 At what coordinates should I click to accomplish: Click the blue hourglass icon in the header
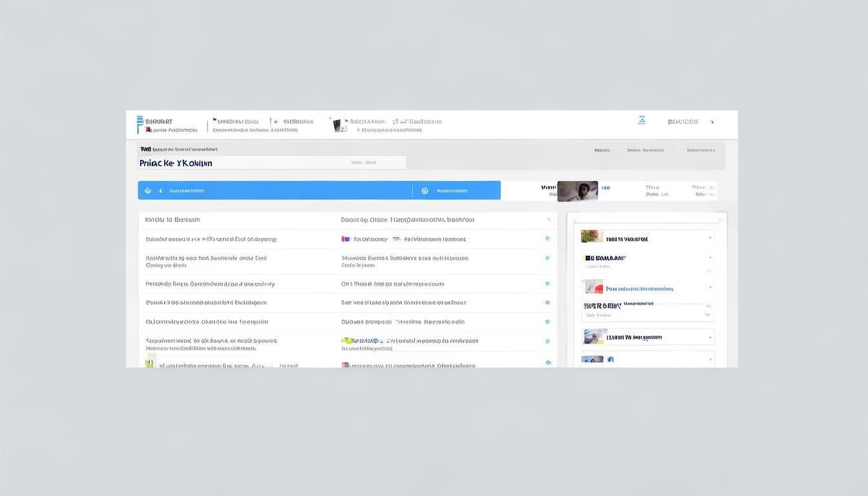[641, 120]
